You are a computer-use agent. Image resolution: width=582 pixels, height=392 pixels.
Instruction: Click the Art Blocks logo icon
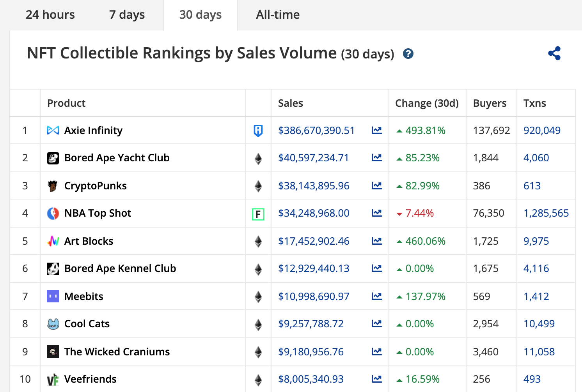click(x=53, y=241)
